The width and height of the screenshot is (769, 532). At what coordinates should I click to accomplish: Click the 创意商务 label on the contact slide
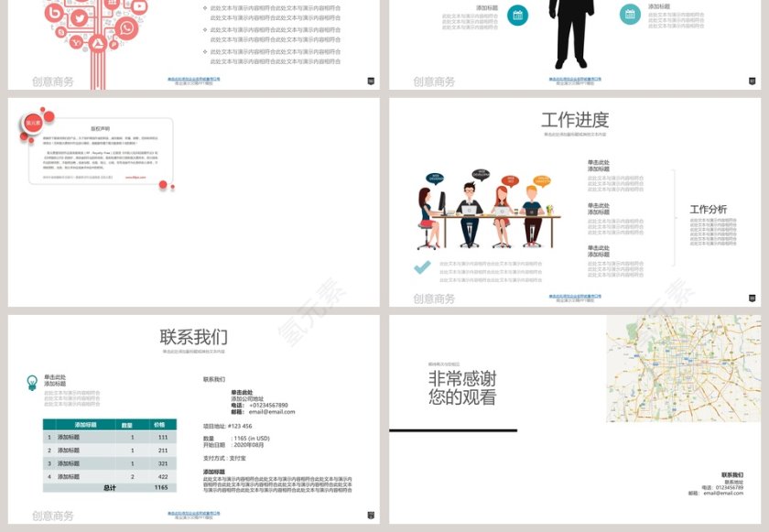pos(51,515)
